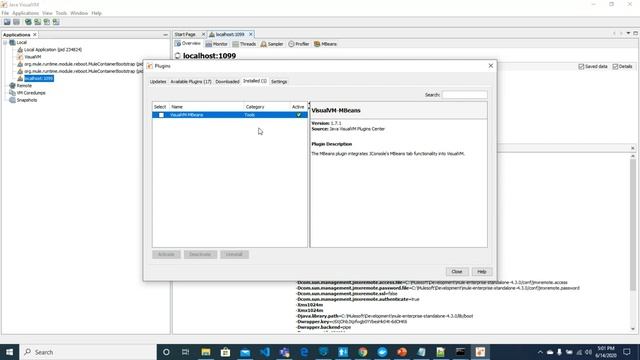Select the Snapshots node

(27, 100)
